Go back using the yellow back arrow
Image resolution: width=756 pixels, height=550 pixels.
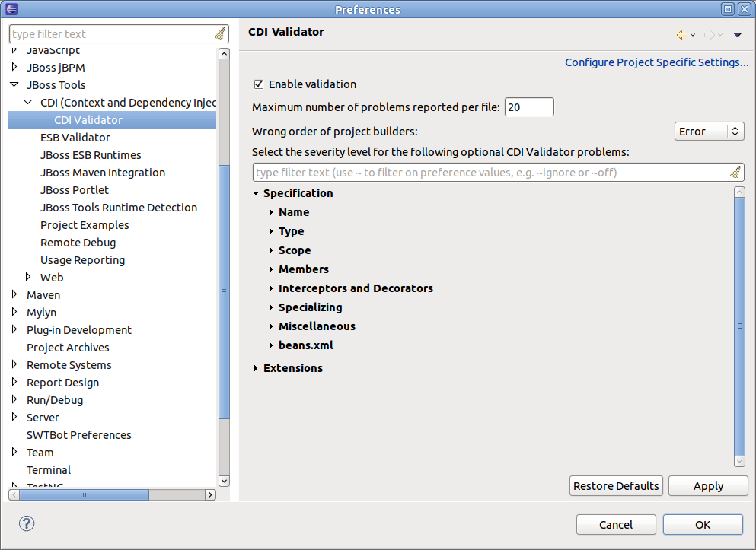click(681, 35)
